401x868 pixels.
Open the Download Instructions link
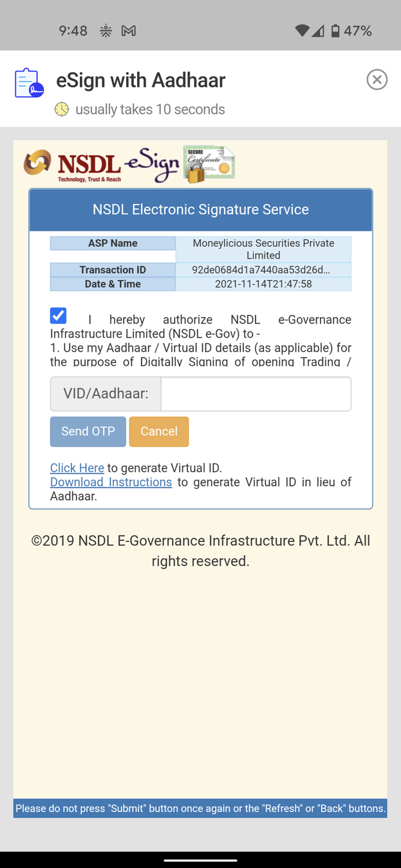coord(111,482)
